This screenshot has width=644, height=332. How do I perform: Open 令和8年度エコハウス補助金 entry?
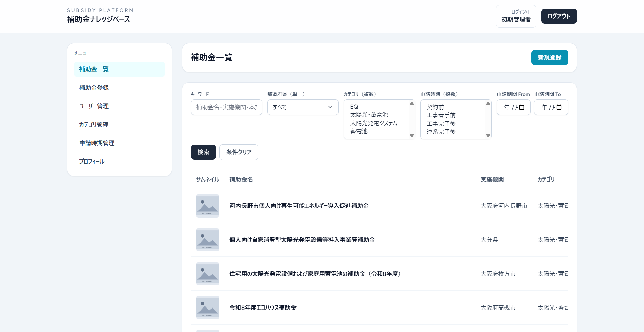[x=263, y=307]
